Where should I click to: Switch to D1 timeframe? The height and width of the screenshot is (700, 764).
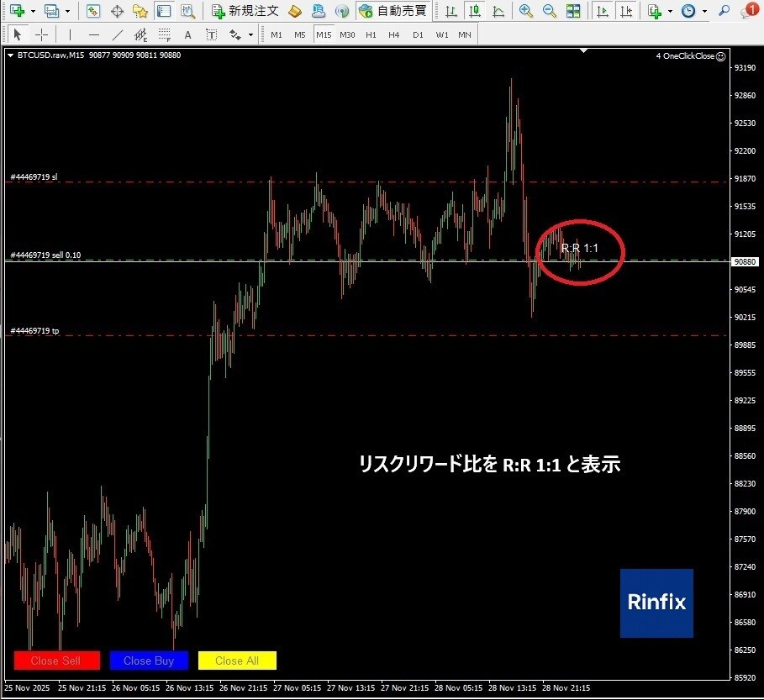418,35
